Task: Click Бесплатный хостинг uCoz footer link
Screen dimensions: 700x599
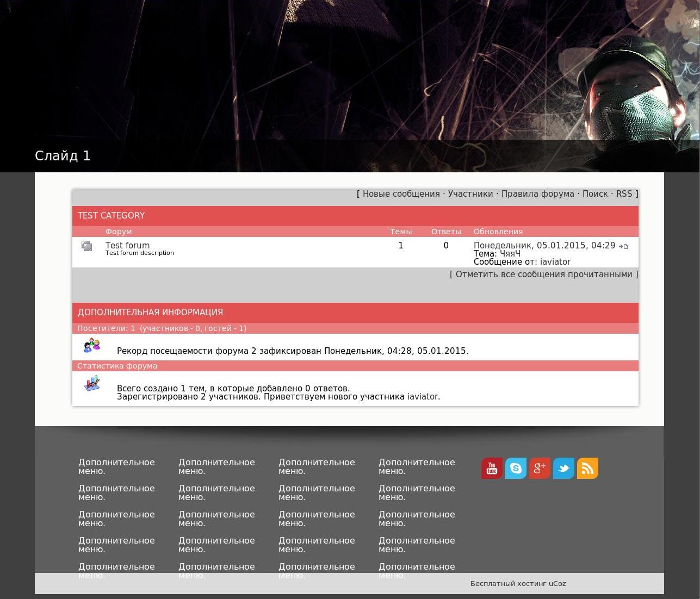Action: tap(518, 584)
